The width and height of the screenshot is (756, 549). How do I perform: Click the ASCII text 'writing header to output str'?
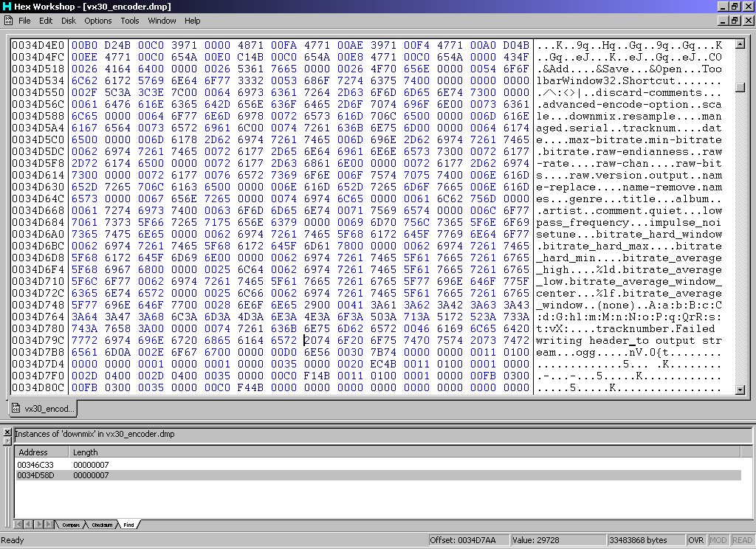tap(629, 340)
